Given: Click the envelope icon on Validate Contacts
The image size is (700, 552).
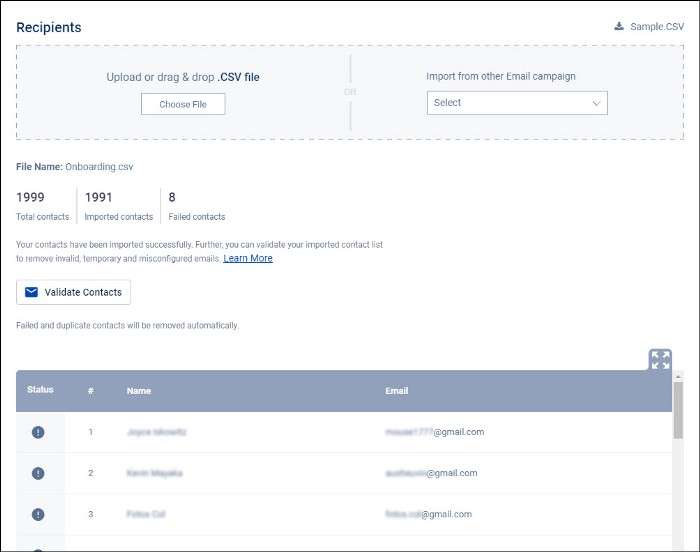Looking at the screenshot, I should tap(31, 292).
